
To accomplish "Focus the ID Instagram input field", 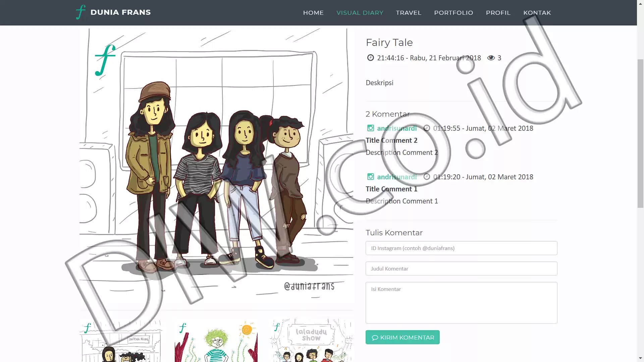I will point(461,248).
